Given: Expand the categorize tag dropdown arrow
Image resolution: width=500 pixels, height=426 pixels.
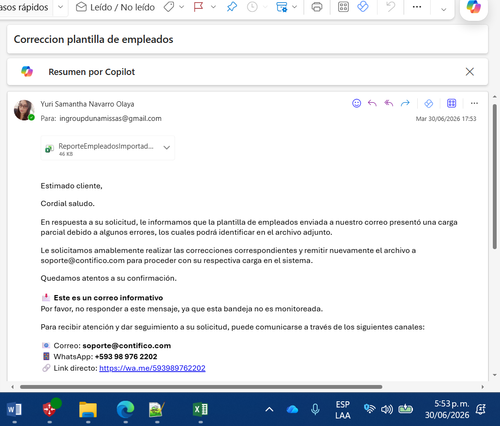Looking at the screenshot, I should (x=182, y=7).
